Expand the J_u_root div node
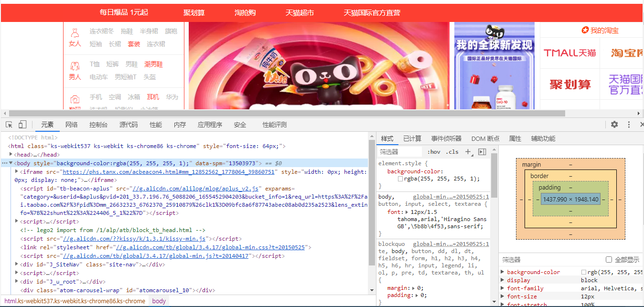644x307 pixels. click(x=17, y=281)
